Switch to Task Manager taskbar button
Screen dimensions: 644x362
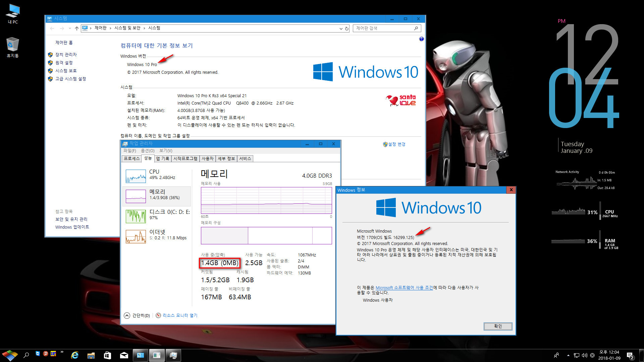pyautogui.click(x=173, y=355)
